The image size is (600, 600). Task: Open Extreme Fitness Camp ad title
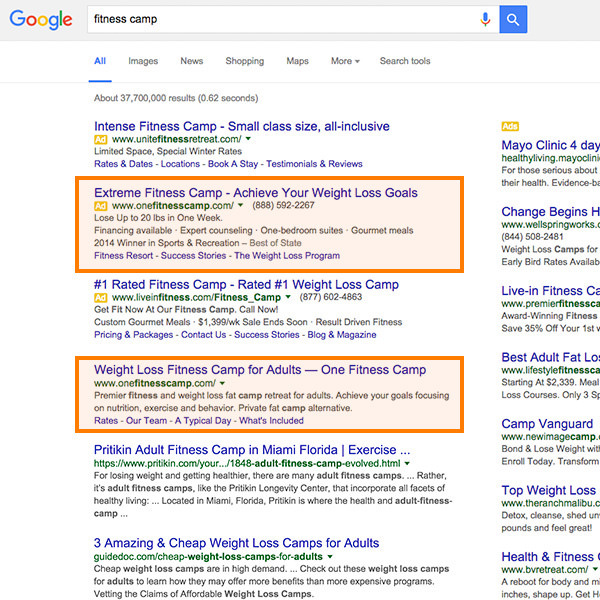click(x=256, y=193)
